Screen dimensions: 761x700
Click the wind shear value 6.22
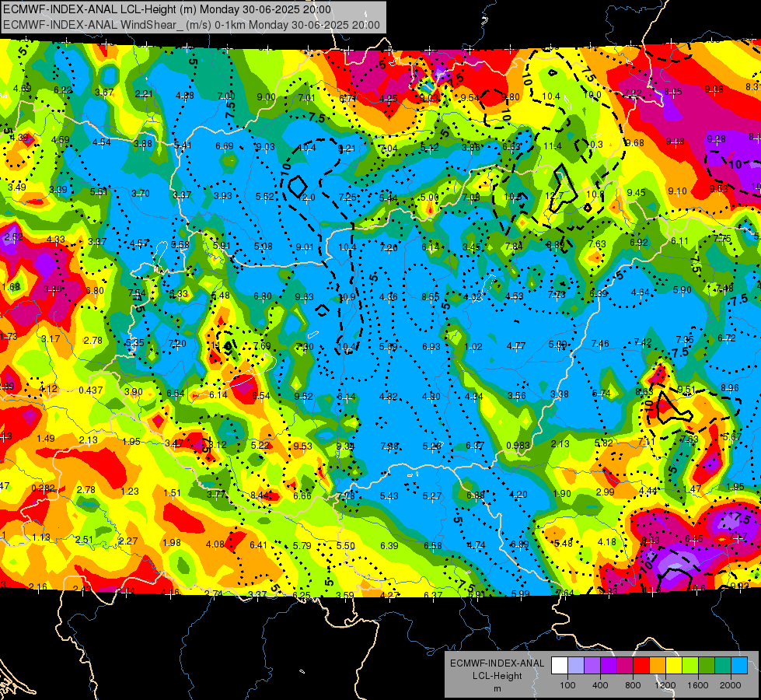[63, 90]
